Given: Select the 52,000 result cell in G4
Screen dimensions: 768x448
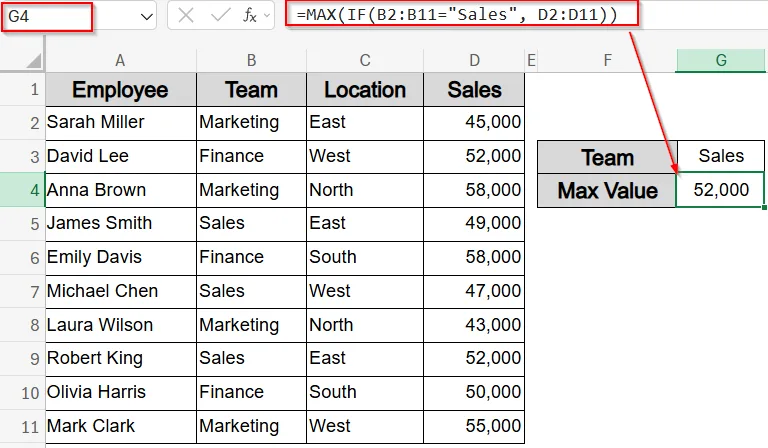Looking at the screenshot, I should click(x=720, y=190).
